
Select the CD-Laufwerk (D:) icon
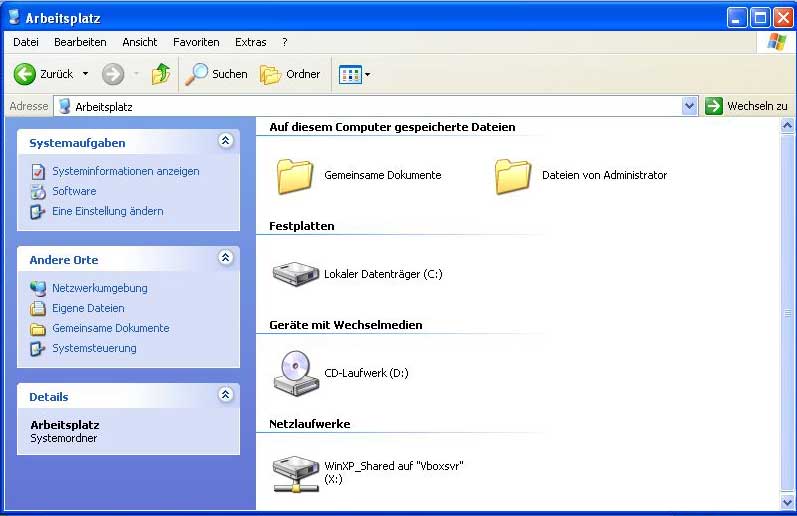296,373
